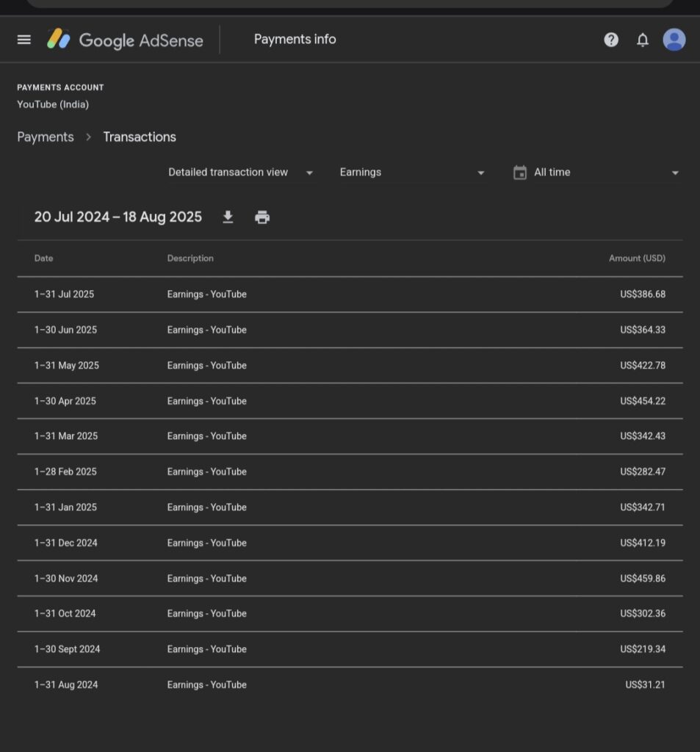This screenshot has width=700, height=752.
Task: Click the calendar icon beside All time
Action: click(x=520, y=173)
